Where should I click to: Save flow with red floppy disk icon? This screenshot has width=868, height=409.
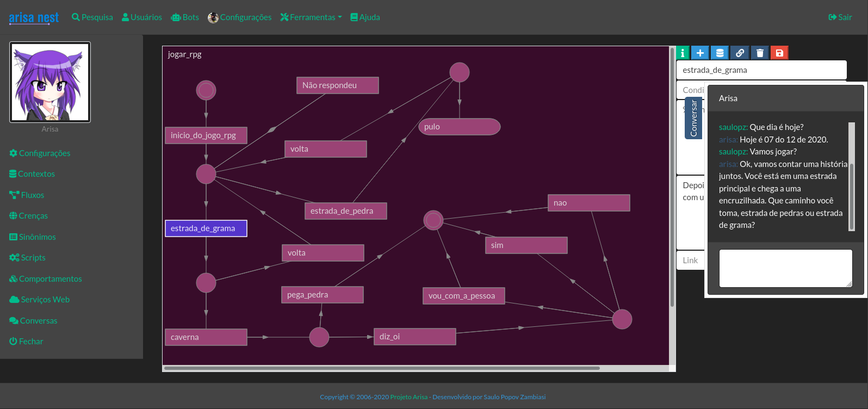(x=779, y=53)
